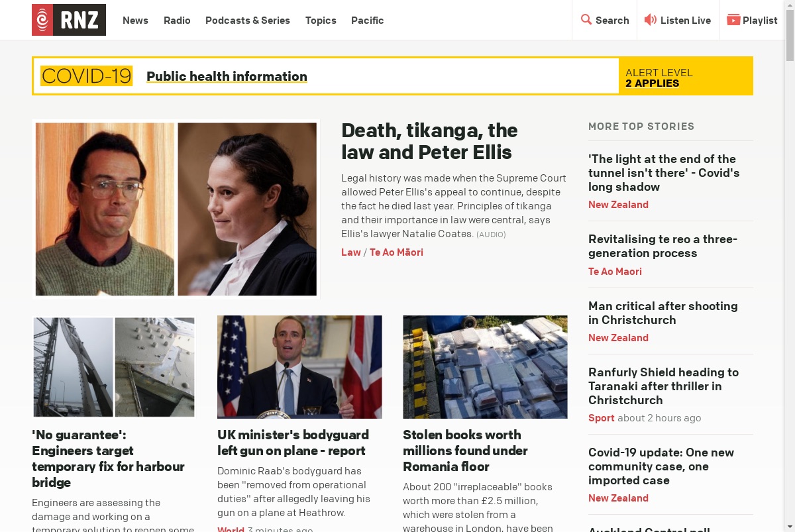Open the News menu
The width and height of the screenshot is (795, 532).
(135, 21)
